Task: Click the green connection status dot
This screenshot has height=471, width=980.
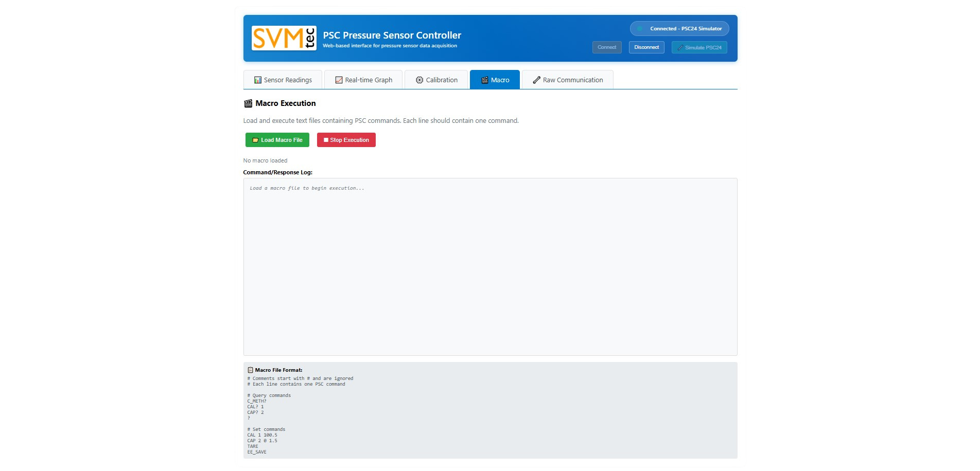Action: pos(640,29)
